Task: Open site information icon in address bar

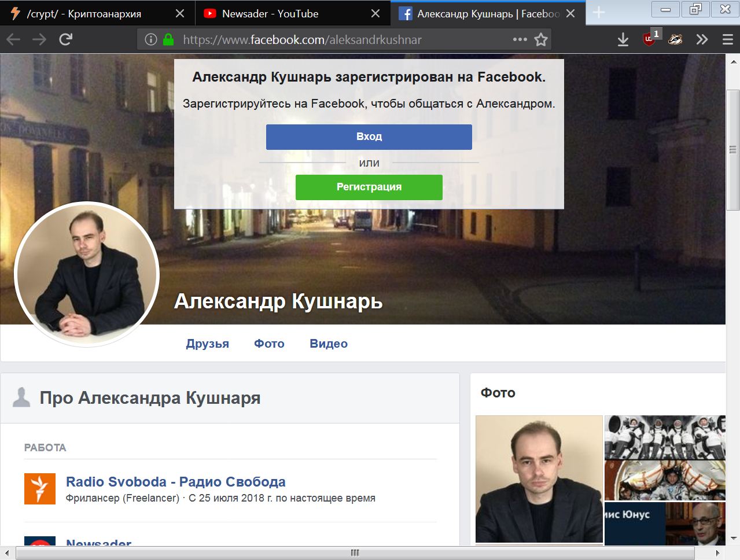Action: 150,39
